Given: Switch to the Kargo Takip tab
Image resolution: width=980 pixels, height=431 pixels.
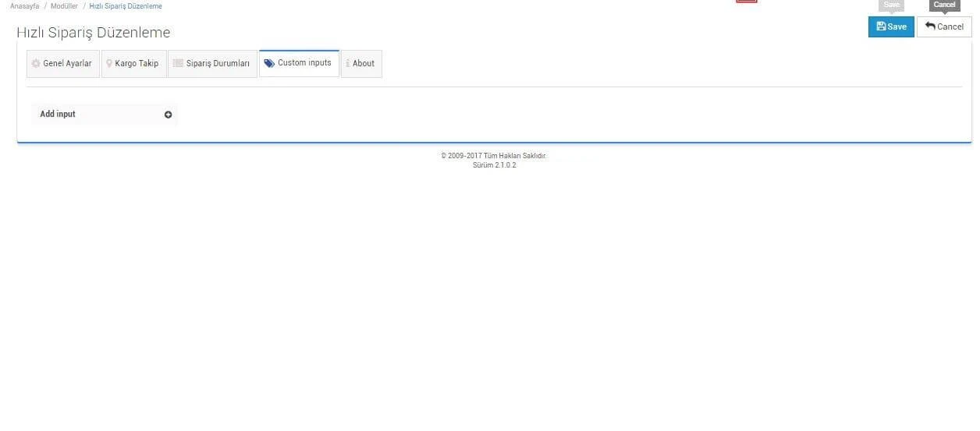Looking at the screenshot, I should (137, 64).
